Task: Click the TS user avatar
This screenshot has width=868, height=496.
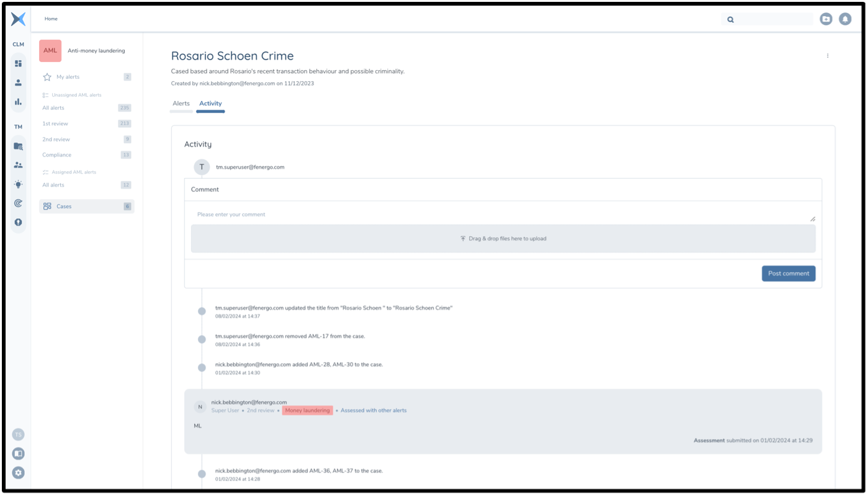Action: (18, 435)
